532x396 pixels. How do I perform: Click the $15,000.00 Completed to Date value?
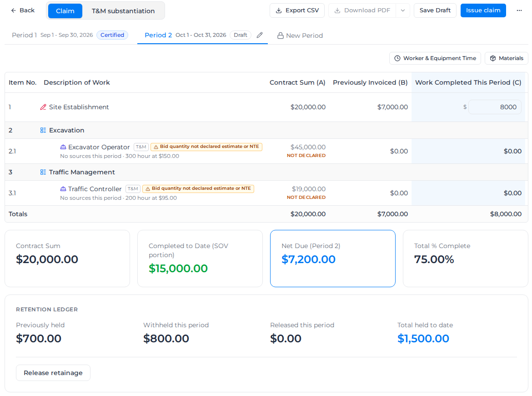[x=178, y=268]
